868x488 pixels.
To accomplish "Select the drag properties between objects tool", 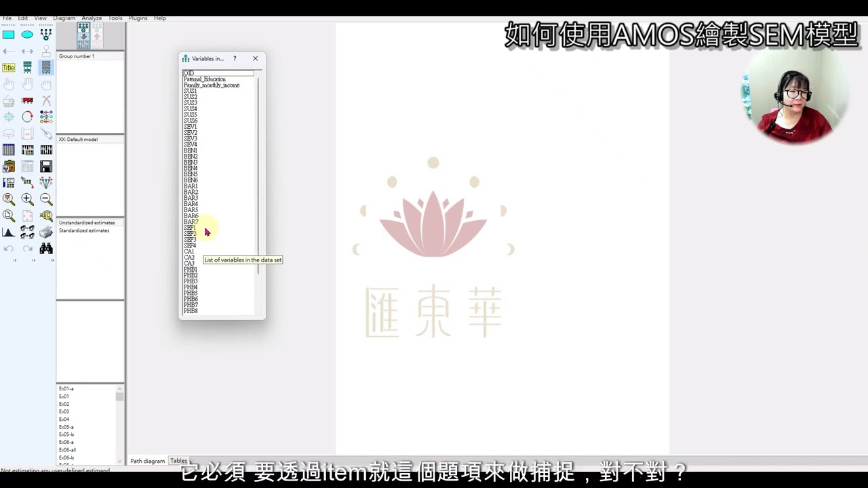I will pyautogui.click(x=27, y=183).
